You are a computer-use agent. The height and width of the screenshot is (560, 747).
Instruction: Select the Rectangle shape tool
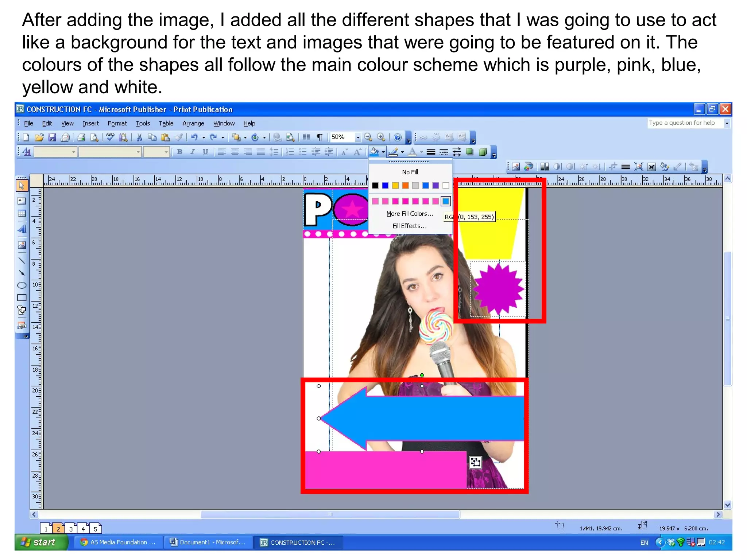click(x=22, y=297)
